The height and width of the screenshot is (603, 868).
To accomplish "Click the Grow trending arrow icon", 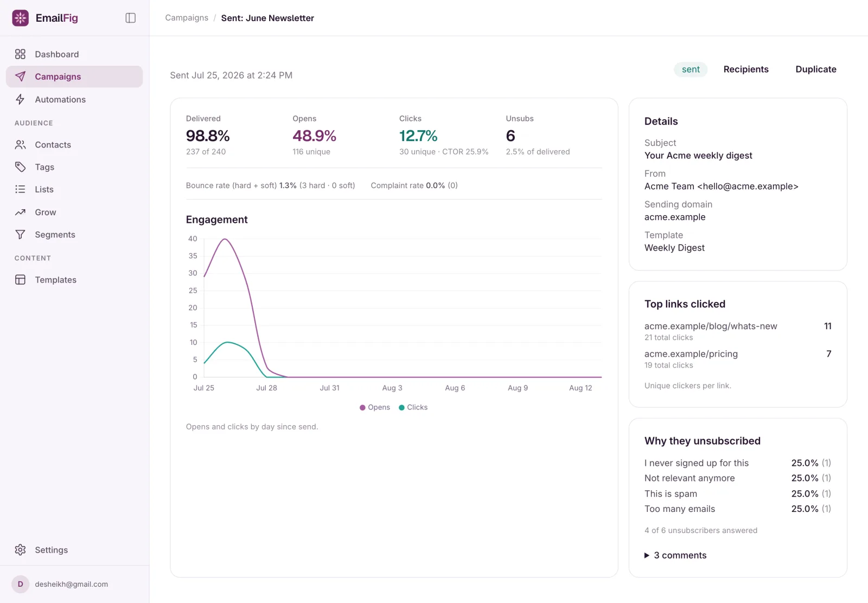I will tap(21, 212).
